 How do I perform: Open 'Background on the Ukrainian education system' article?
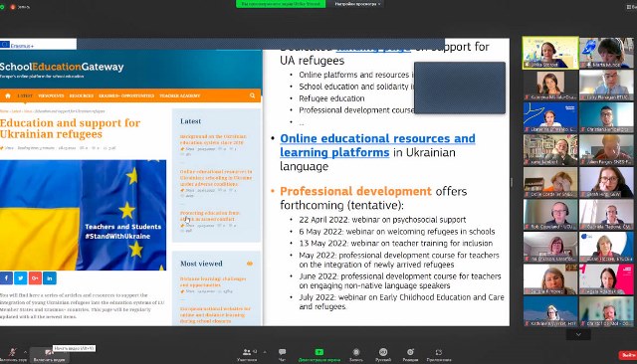213,139
